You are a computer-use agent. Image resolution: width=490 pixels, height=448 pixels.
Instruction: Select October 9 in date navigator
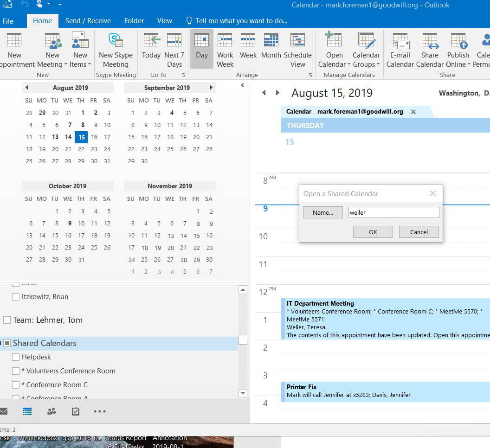point(70,224)
